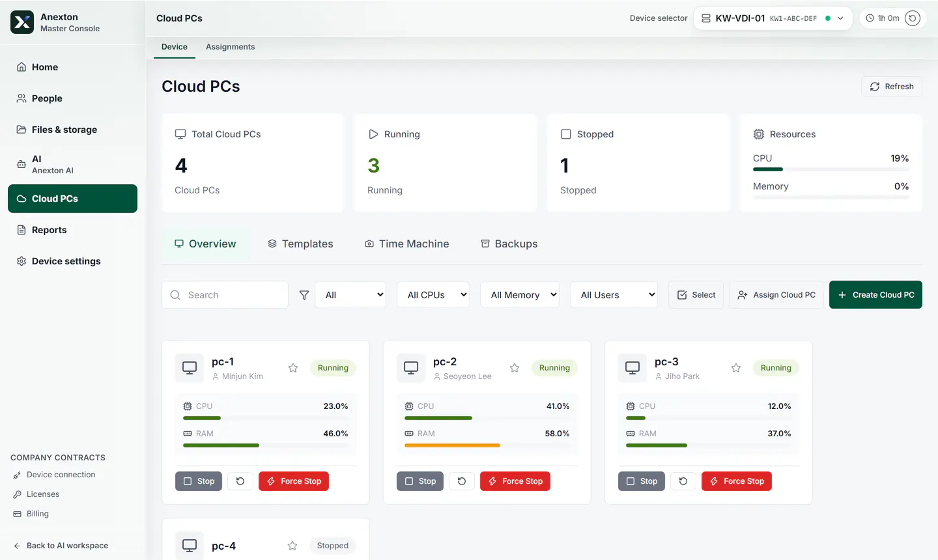938x560 pixels.
Task: Expand the KW-VDI-01 device selector
Action: click(773, 18)
